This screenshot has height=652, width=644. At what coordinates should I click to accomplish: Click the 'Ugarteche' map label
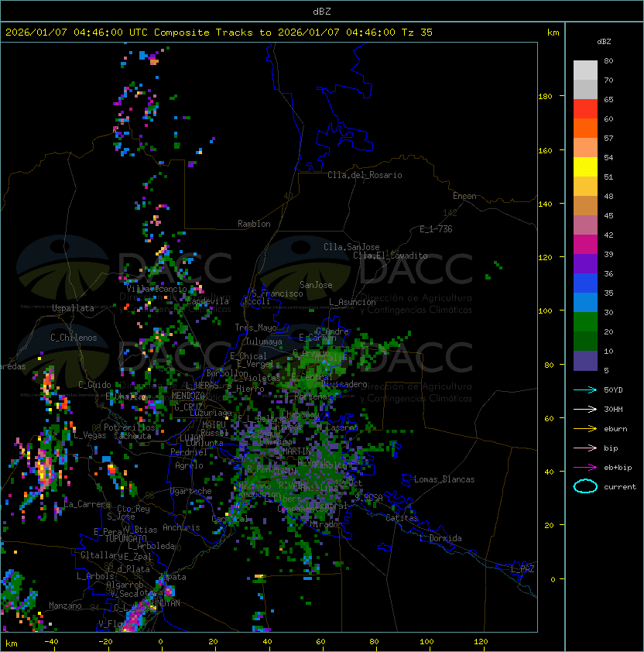(191, 491)
